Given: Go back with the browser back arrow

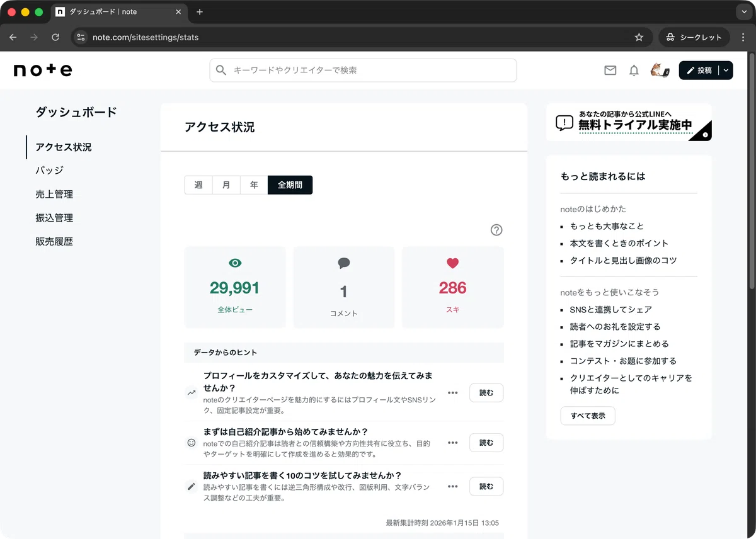Looking at the screenshot, I should click(13, 37).
